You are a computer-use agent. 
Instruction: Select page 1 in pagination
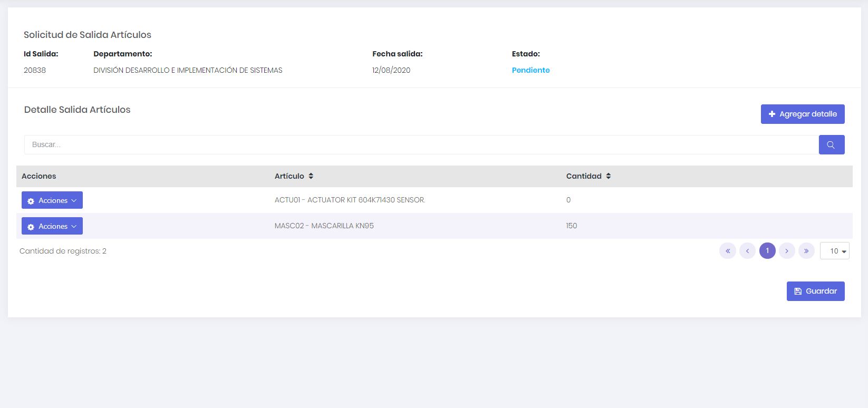[x=767, y=251]
